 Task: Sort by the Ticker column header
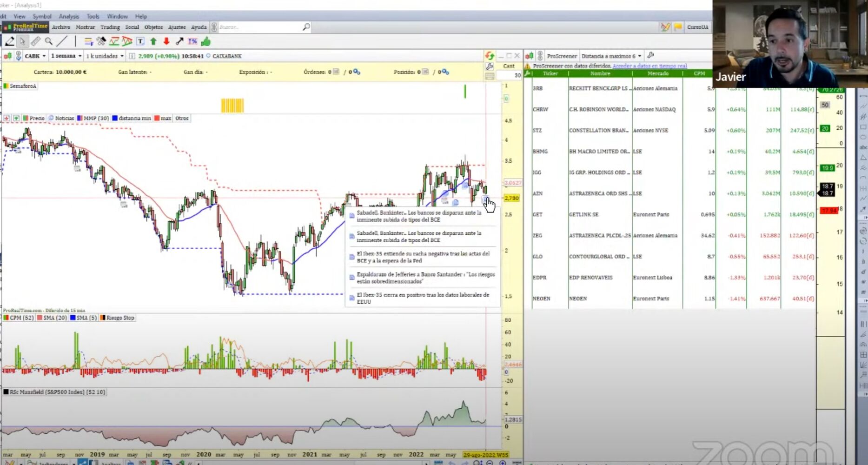click(550, 73)
